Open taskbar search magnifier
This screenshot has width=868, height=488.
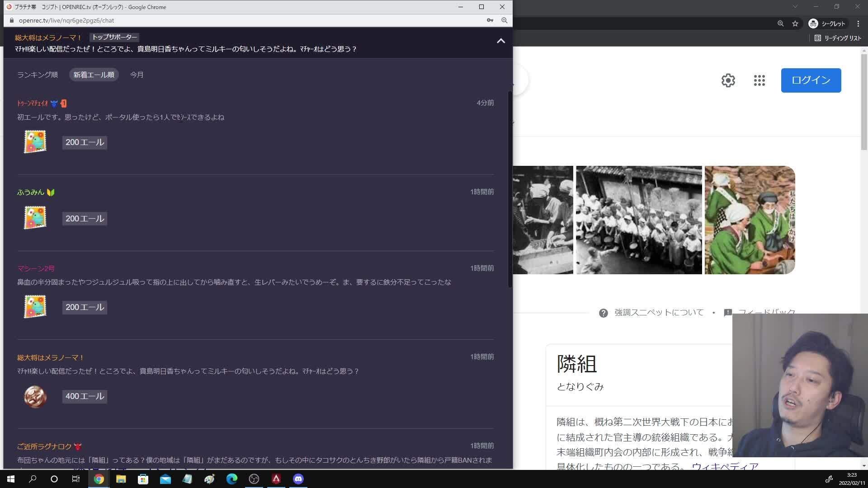point(33,479)
